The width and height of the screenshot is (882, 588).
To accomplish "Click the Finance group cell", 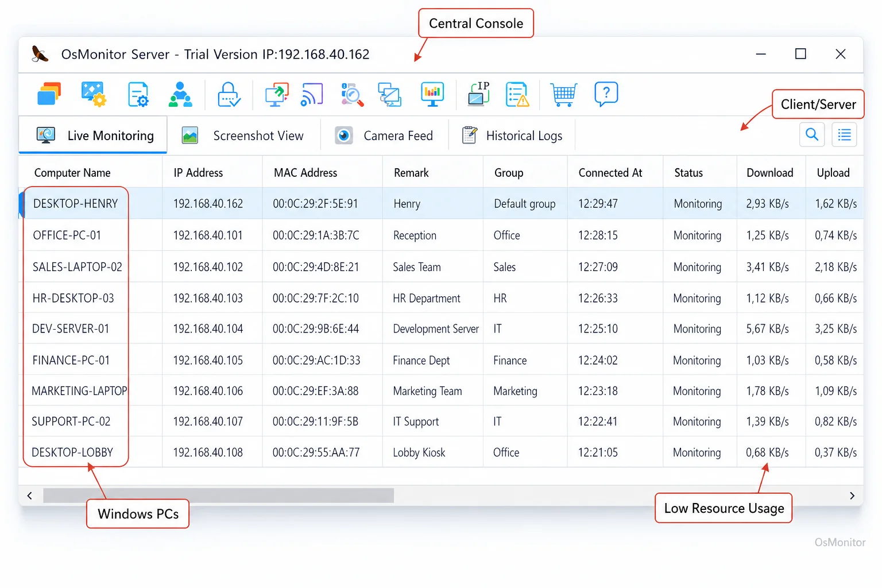I will tap(510, 361).
